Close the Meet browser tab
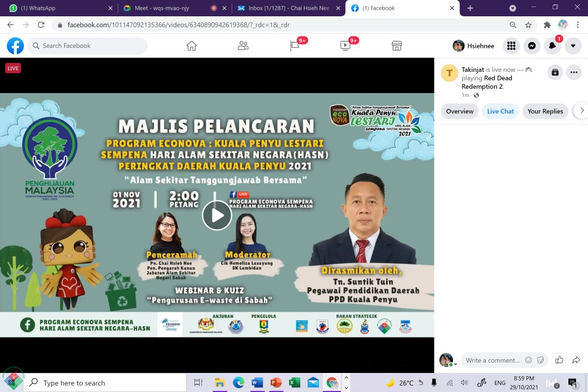The image size is (588, 392). point(224,8)
